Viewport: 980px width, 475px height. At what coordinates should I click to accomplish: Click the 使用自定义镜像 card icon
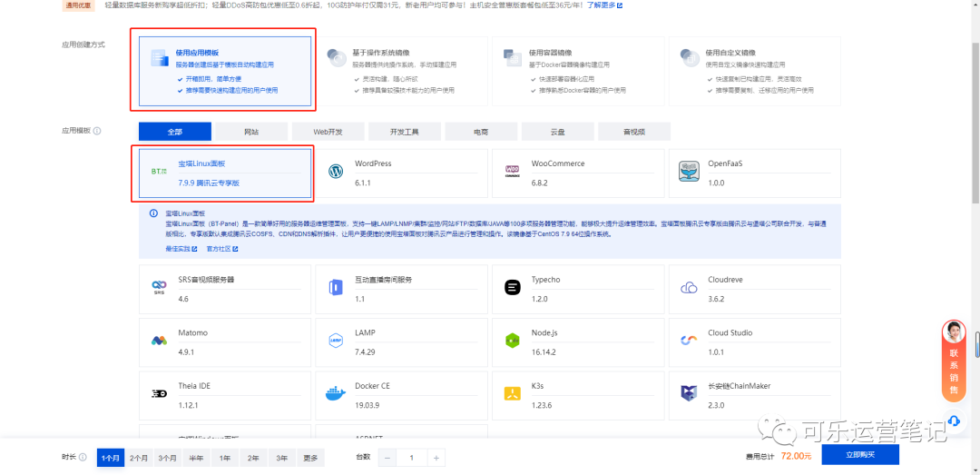690,58
